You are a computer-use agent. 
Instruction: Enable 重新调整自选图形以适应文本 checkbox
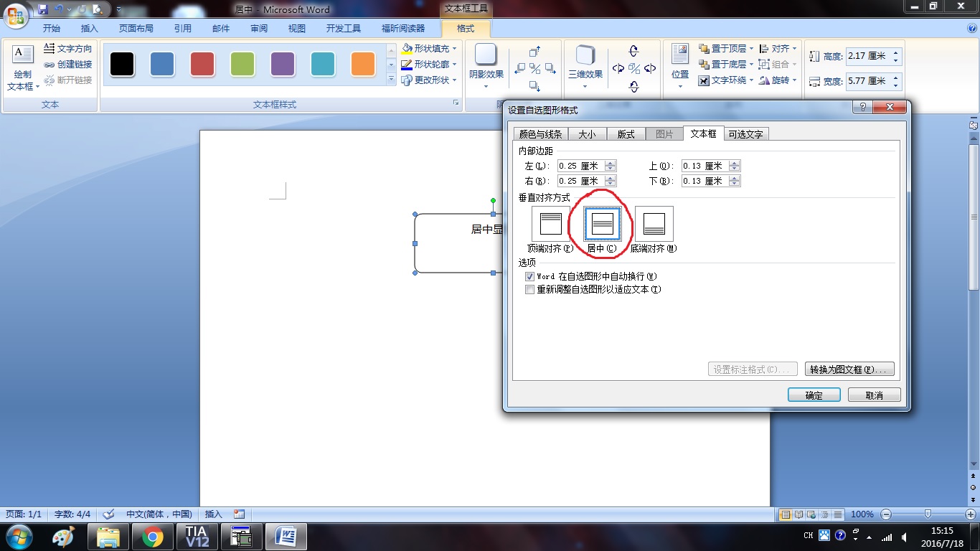529,290
